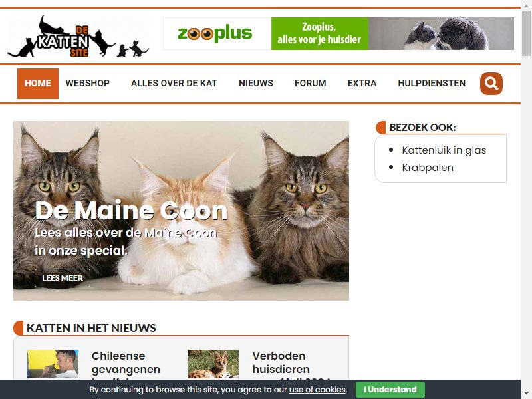Screen dimensions: 532x399
Task: Open Home menu item
Action: [38, 84]
